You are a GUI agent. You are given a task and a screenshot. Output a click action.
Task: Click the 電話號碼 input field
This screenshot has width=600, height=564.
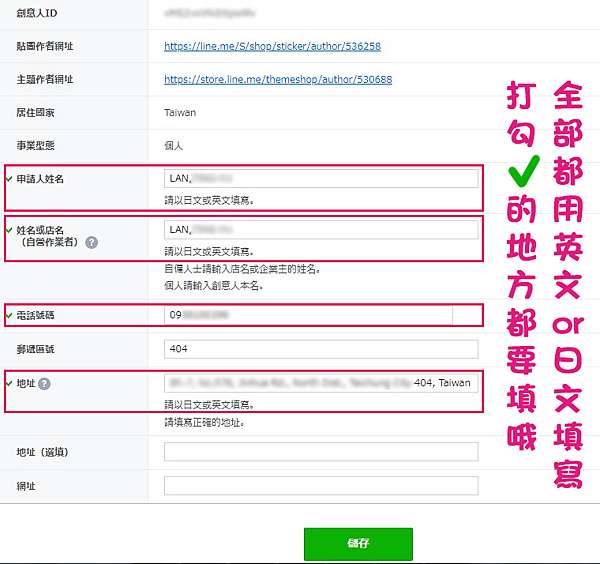[308, 315]
